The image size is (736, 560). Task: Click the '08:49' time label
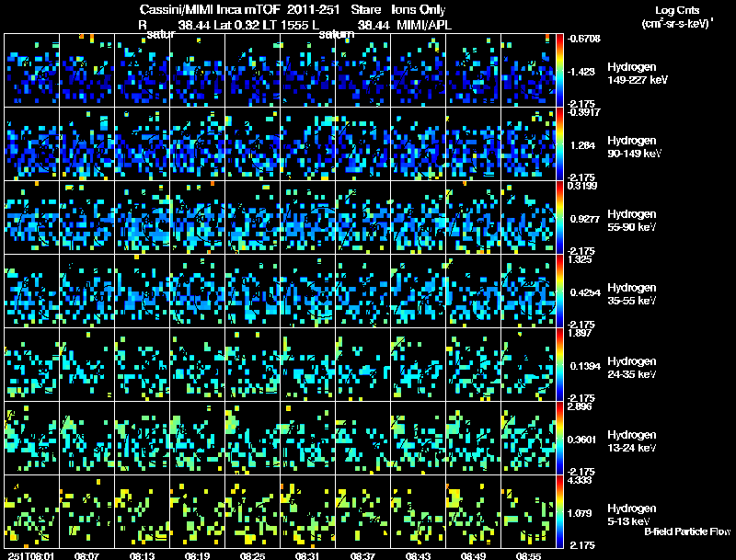pyautogui.click(x=473, y=555)
